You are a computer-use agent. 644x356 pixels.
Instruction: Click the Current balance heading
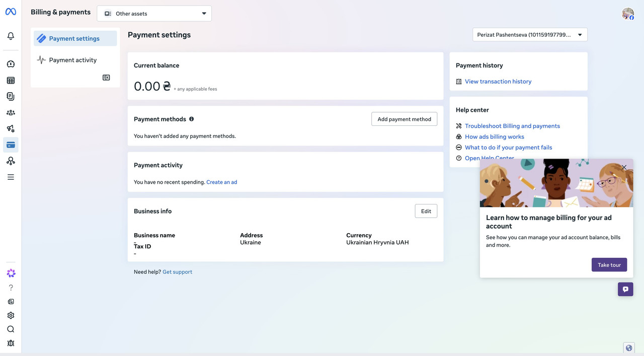click(x=156, y=65)
